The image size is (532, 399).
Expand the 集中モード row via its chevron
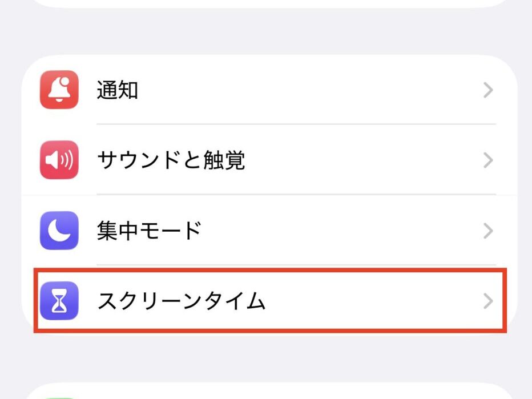tap(488, 231)
